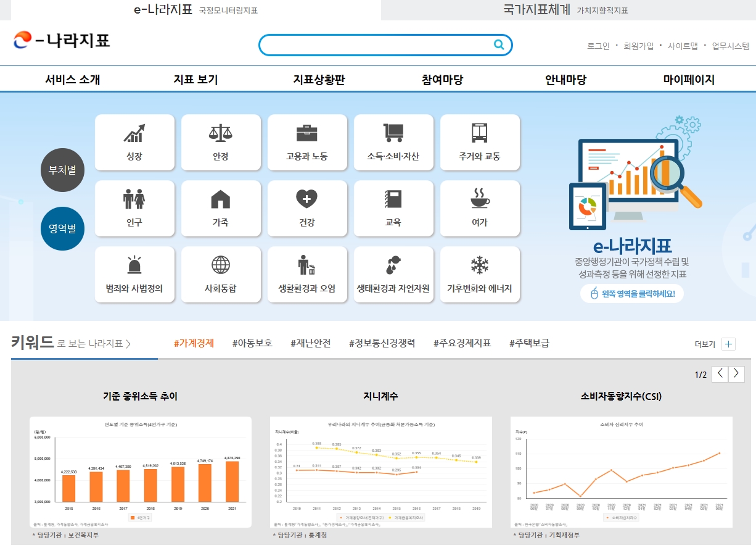
Task: Open the 생태환경과 자연자원 tile
Action: tap(393, 275)
